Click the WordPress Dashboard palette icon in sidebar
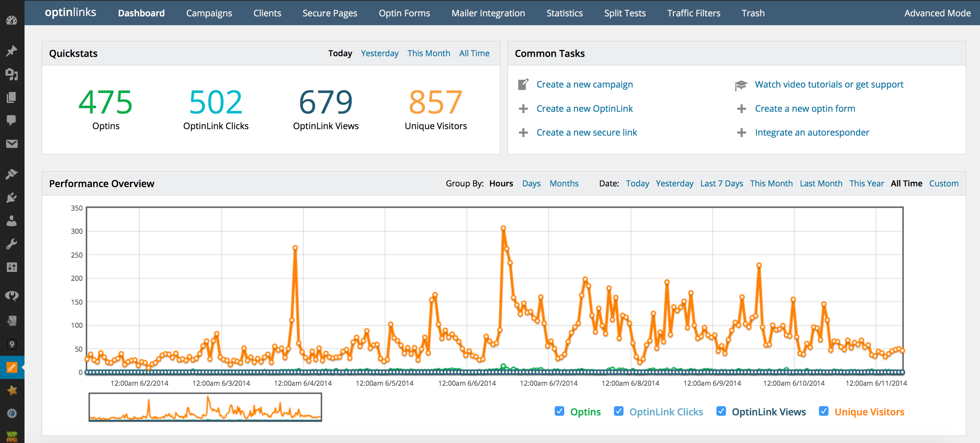This screenshot has height=443, width=980. tap(12, 20)
